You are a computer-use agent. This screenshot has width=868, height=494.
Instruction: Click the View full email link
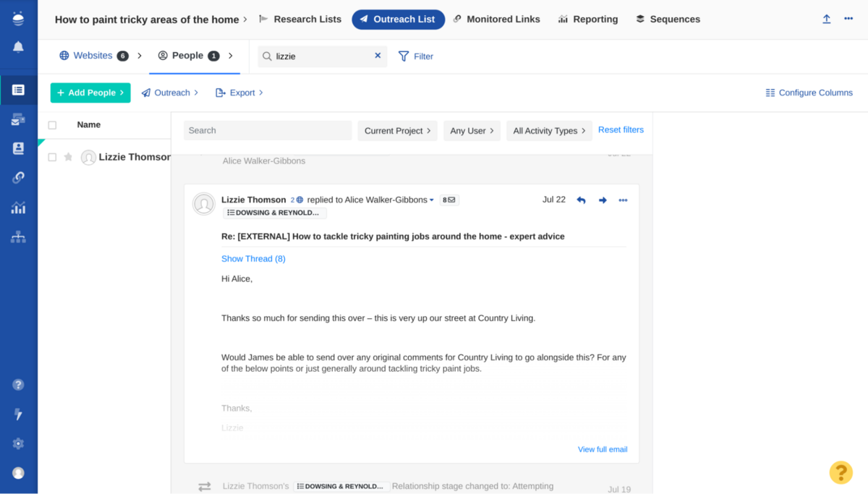pos(603,449)
